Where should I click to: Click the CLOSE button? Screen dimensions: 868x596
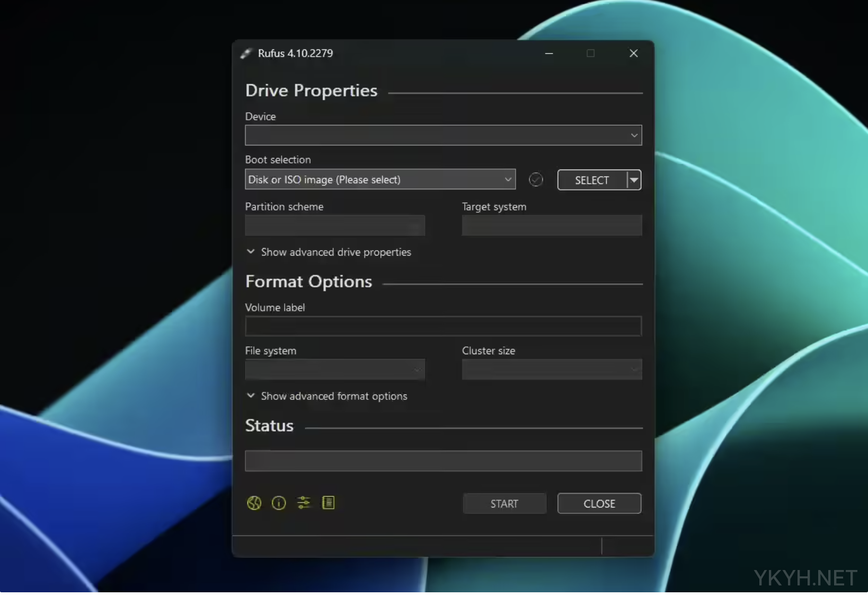click(x=599, y=503)
